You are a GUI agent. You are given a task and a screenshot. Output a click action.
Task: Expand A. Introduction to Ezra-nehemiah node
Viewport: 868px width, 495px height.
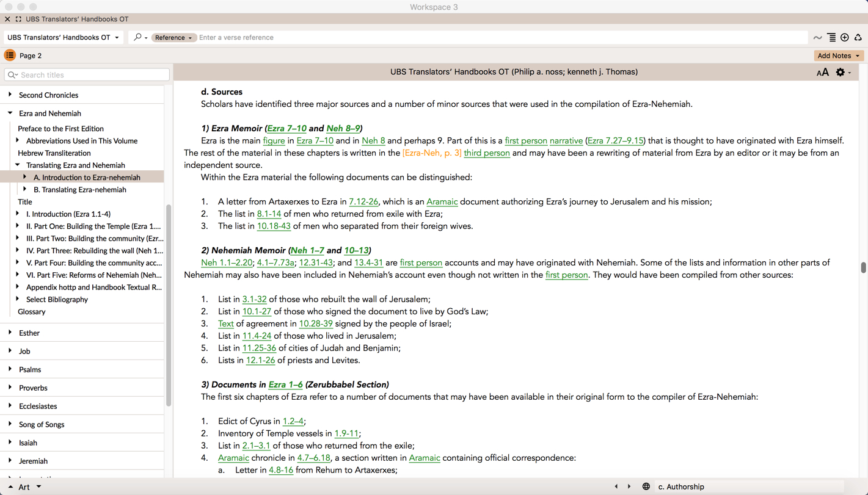25,177
